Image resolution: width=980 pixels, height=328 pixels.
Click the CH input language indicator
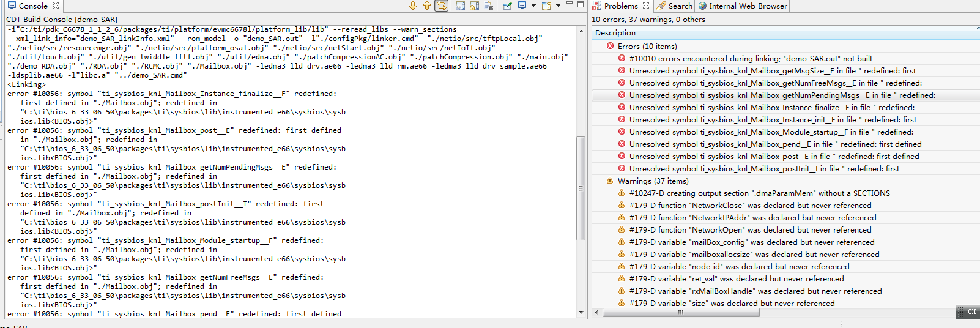[x=971, y=312]
